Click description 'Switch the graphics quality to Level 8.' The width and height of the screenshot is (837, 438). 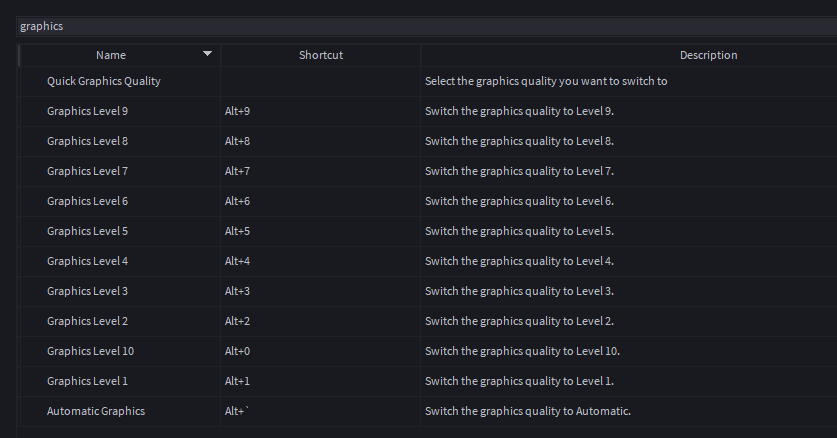(519, 141)
